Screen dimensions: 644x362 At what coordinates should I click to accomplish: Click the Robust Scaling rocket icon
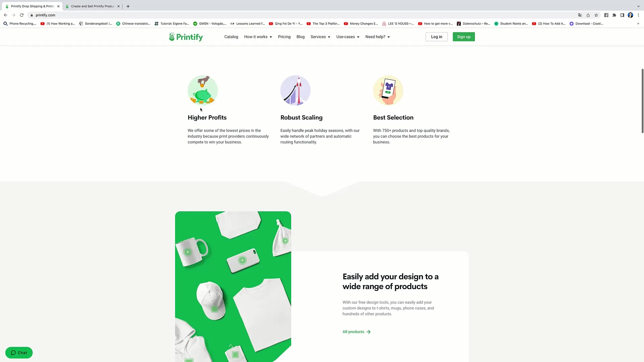click(295, 90)
